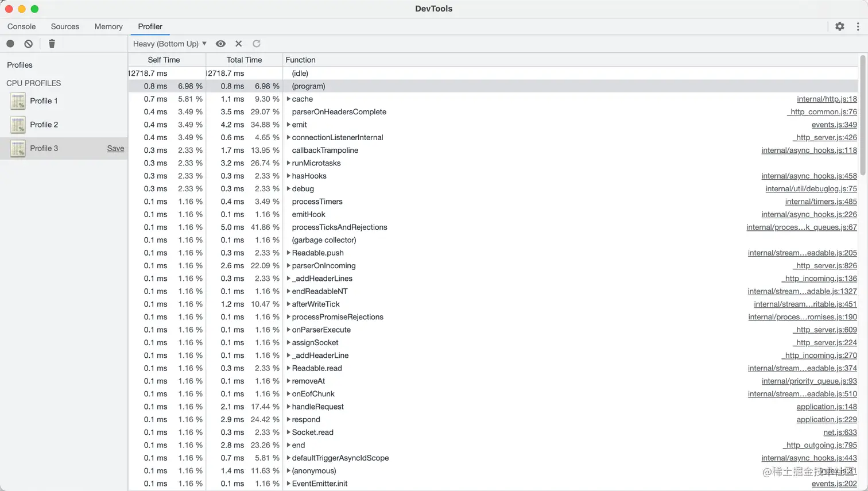Expand the onEofChunk row

[x=288, y=394]
